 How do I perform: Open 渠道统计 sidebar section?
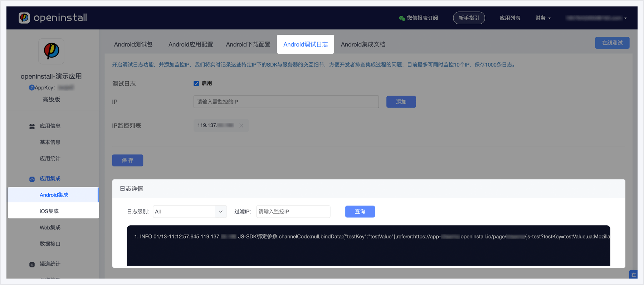(x=50, y=264)
